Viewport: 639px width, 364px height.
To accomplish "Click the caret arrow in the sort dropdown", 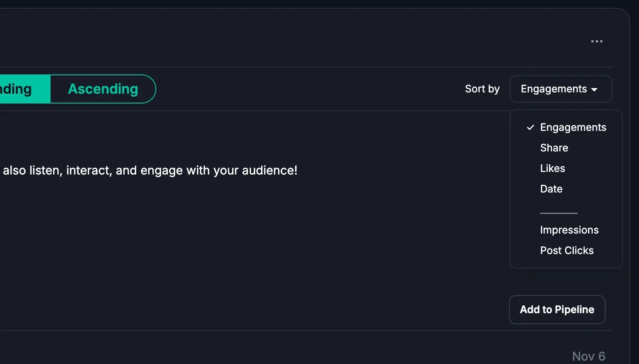I will [x=594, y=90].
